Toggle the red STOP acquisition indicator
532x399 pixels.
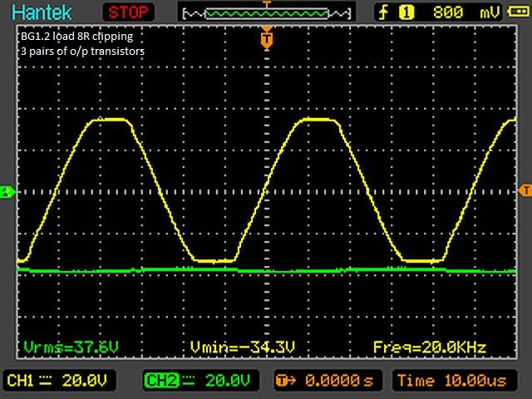tap(128, 12)
